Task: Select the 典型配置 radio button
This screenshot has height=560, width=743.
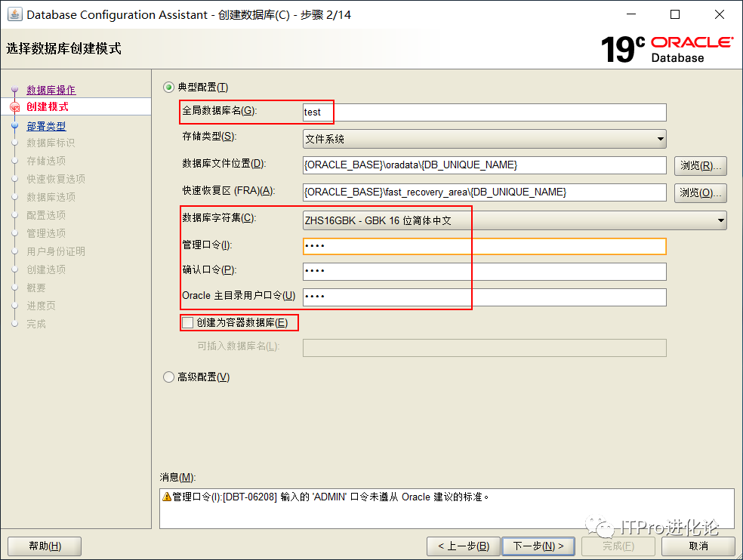Action: pyautogui.click(x=168, y=88)
